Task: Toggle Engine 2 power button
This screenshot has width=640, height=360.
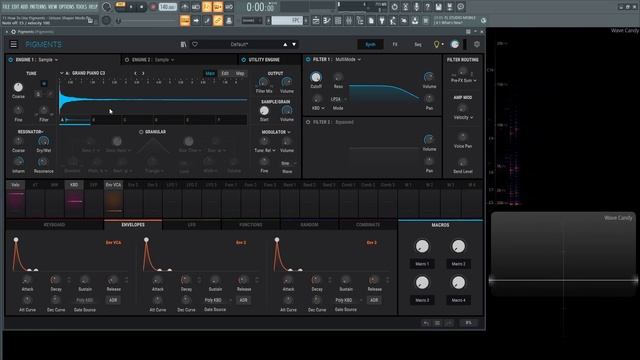Action: click(127, 60)
